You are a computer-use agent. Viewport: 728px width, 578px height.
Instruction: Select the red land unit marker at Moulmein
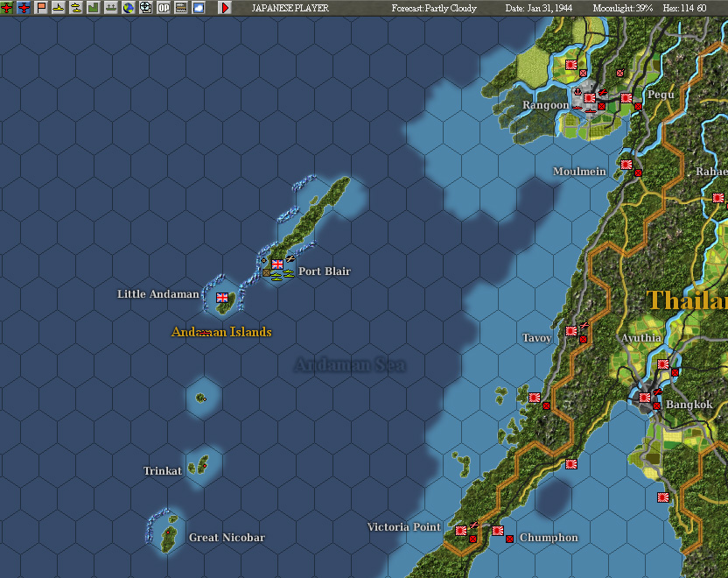pyautogui.click(x=639, y=173)
